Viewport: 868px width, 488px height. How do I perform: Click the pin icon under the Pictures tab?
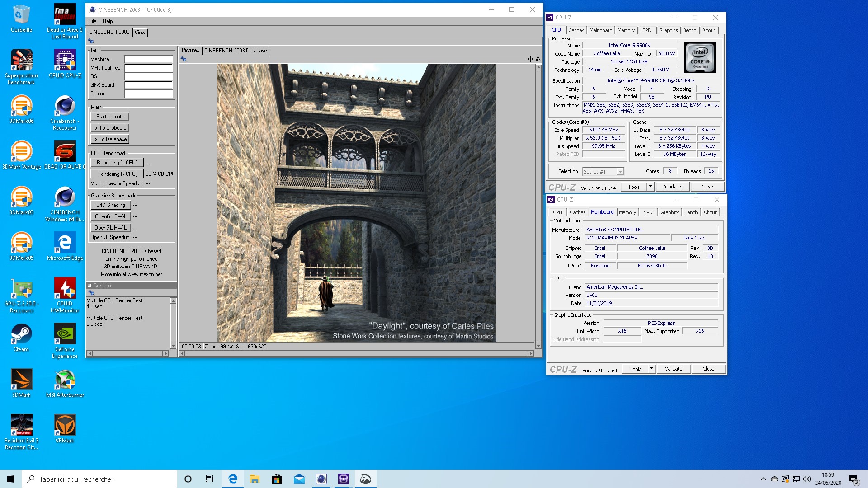click(184, 59)
